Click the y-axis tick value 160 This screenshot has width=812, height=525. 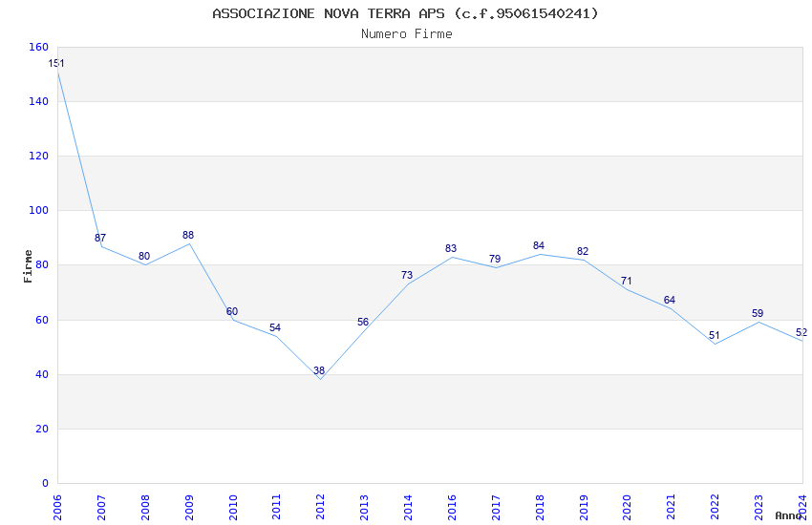[x=39, y=47]
